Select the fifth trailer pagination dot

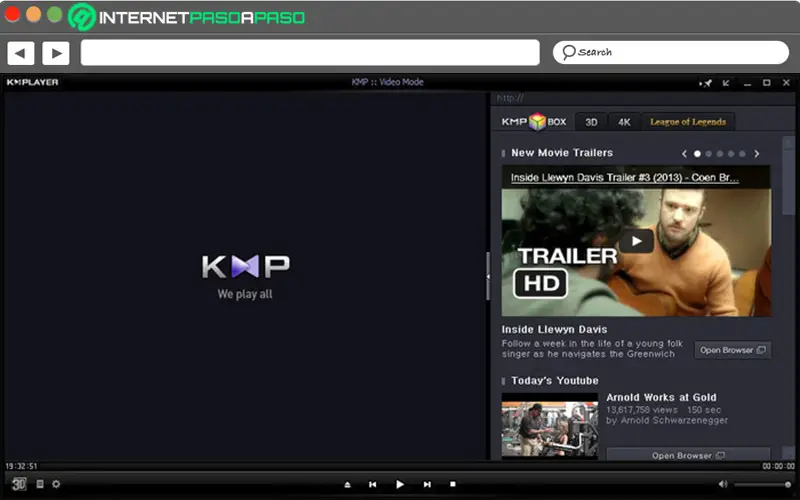point(742,154)
